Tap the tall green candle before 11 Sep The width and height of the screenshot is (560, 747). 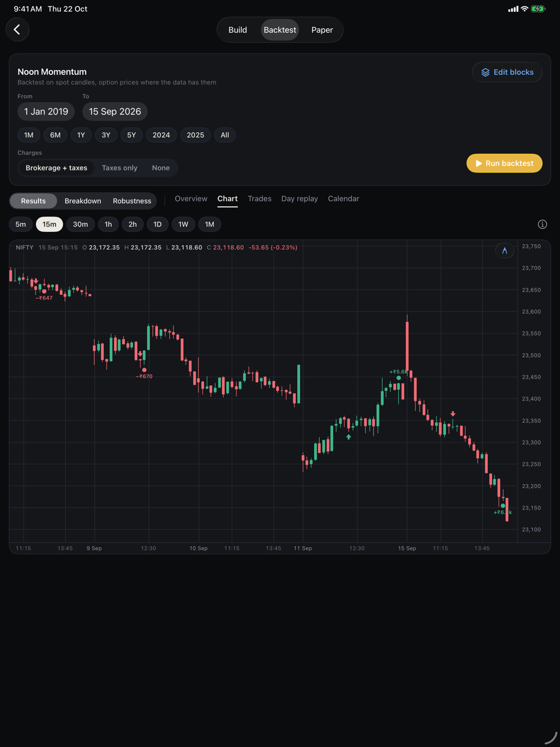point(298,384)
